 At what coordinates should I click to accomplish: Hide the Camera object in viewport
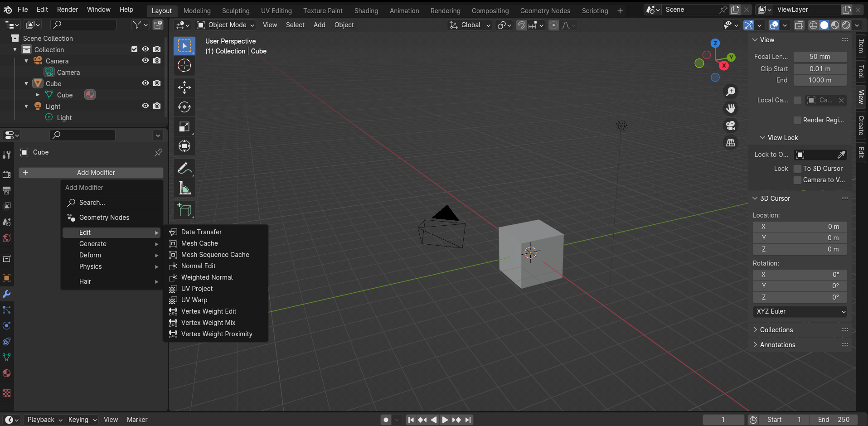pos(145,61)
